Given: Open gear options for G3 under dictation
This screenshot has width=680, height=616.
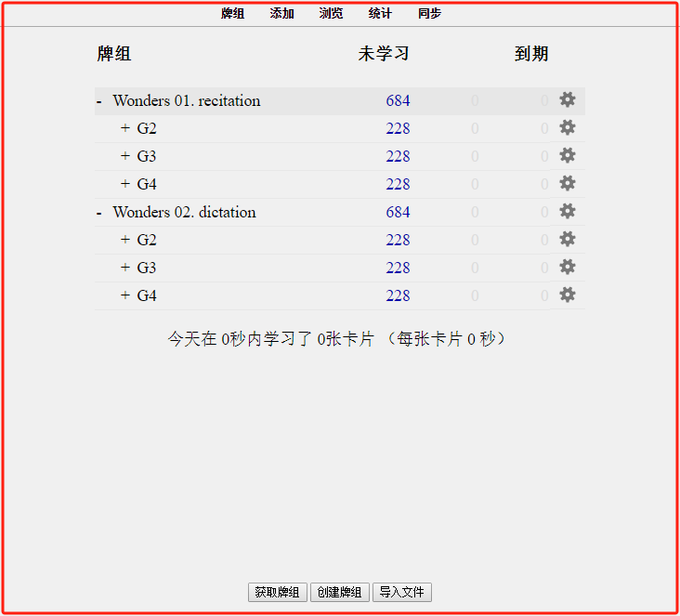Looking at the screenshot, I should [x=568, y=267].
